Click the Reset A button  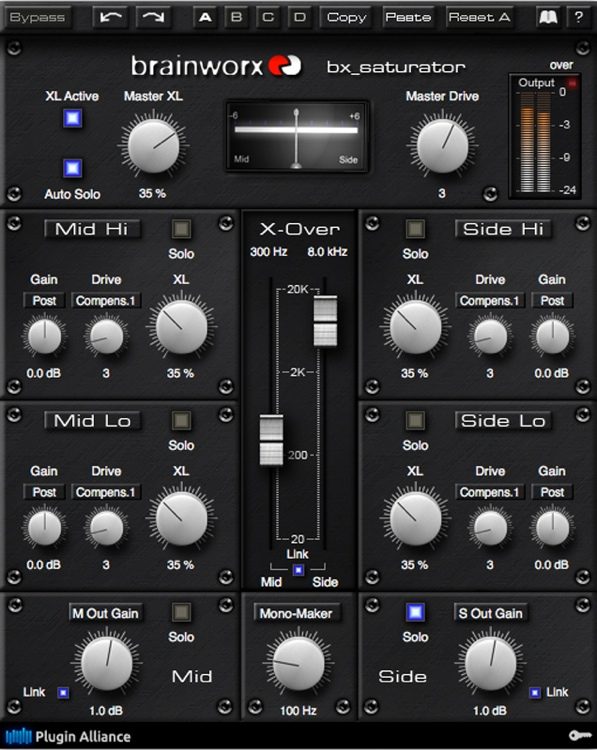479,17
